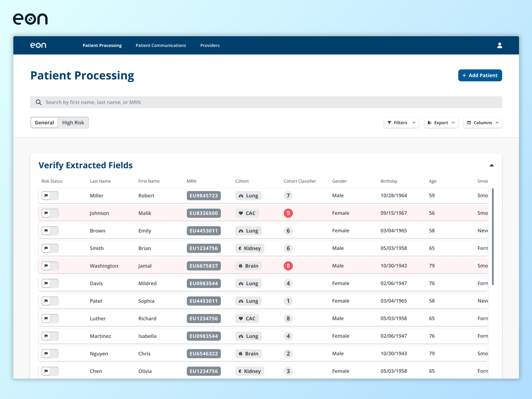
Task: Click the Kidney cohort tag for Smith
Action: tap(249, 248)
